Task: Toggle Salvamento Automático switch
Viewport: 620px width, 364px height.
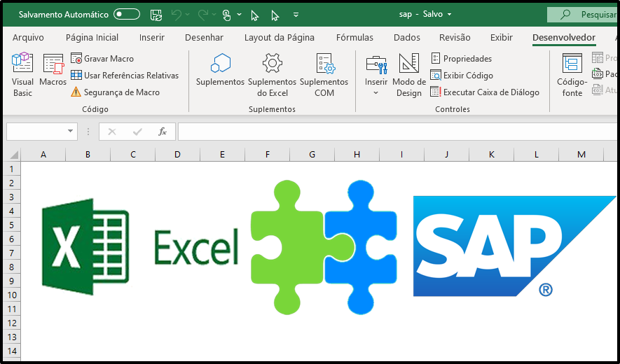Action: [x=127, y=14]
